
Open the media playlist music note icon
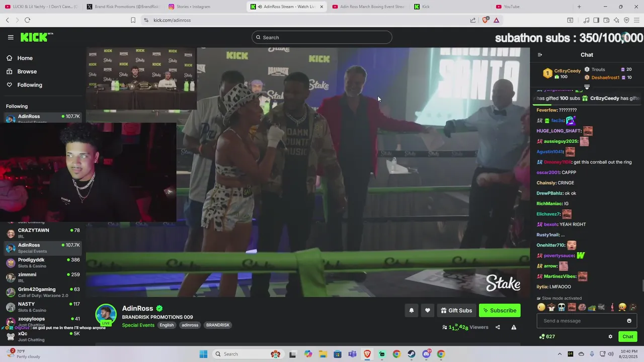click(x=586, y=20)
